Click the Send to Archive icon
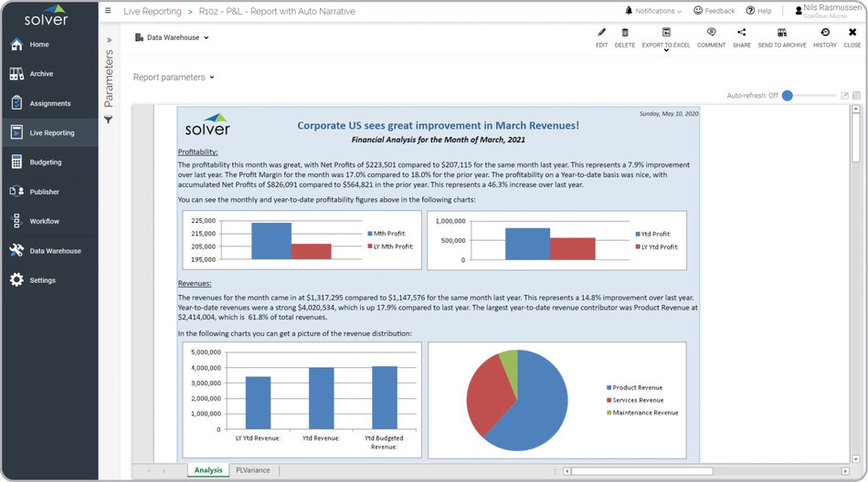 point(782,33)
